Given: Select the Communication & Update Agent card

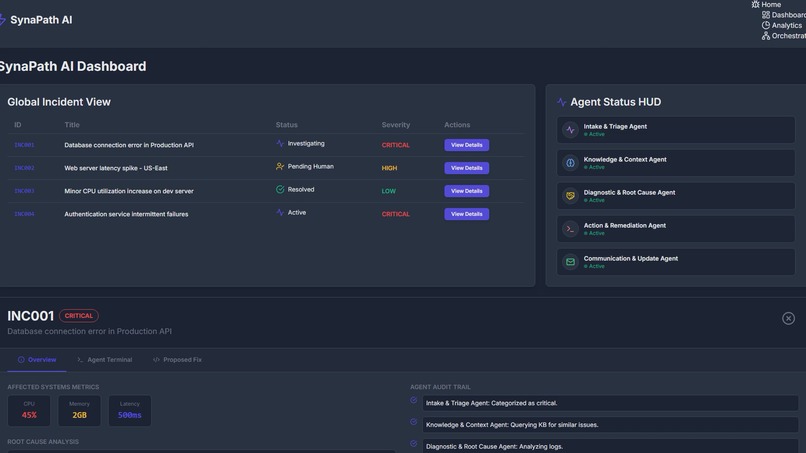Looking at the screenshot, I should tap(675, 262).
